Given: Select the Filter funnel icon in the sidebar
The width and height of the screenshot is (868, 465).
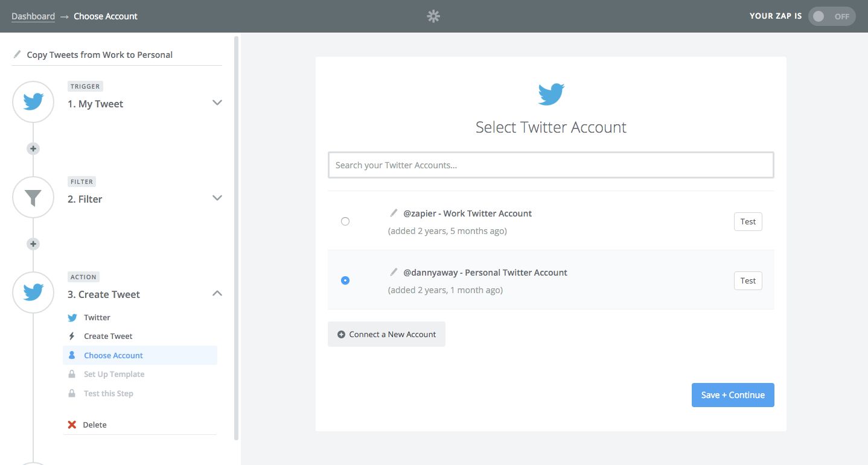Looking at the screenshot, I should tap(33, 197).
